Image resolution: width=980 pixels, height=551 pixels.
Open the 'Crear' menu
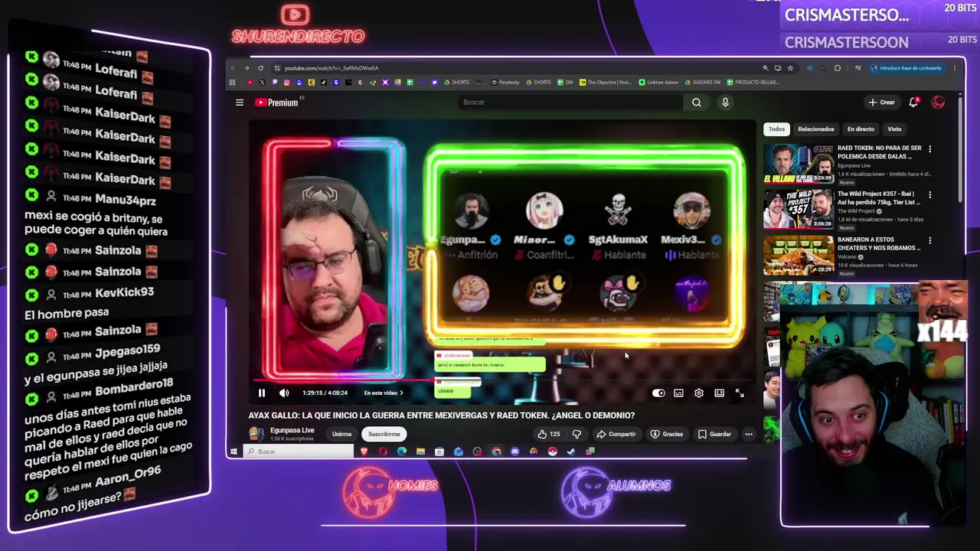click(x=881, y=103)
